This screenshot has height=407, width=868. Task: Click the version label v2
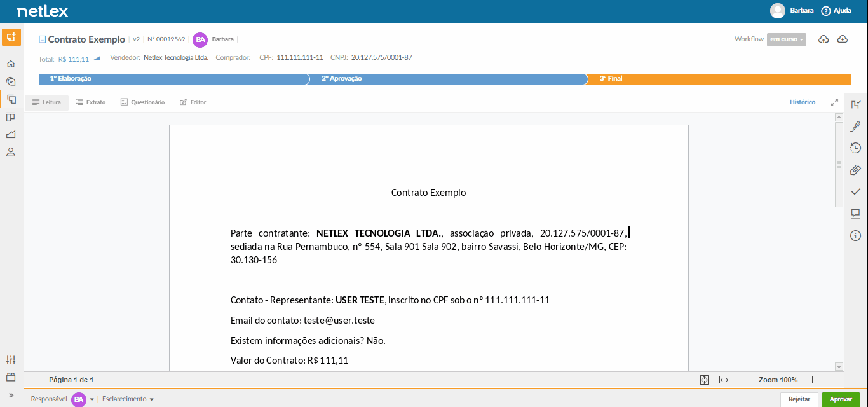tap(137, 39)
